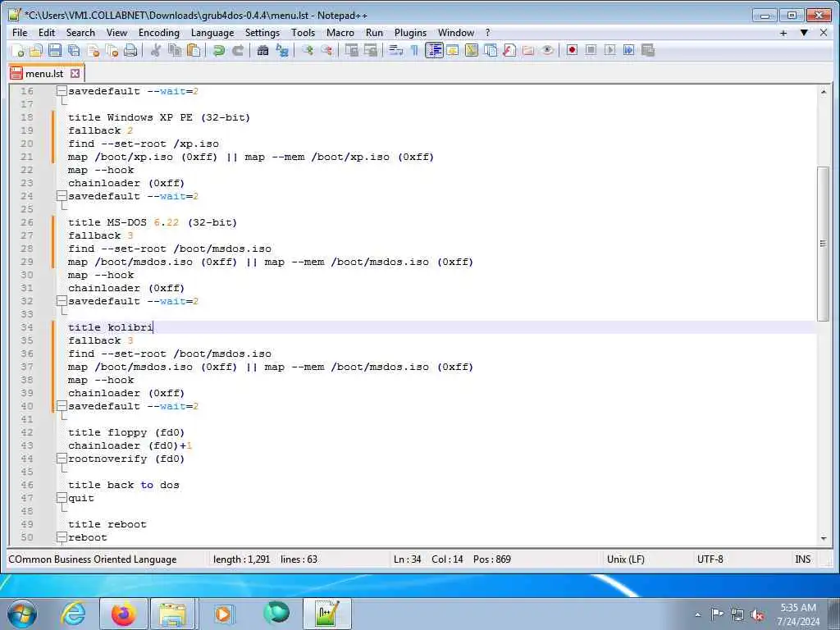Screen dimensions: 840x630
Task: Open the Edit menu
Action: [47, 33]
